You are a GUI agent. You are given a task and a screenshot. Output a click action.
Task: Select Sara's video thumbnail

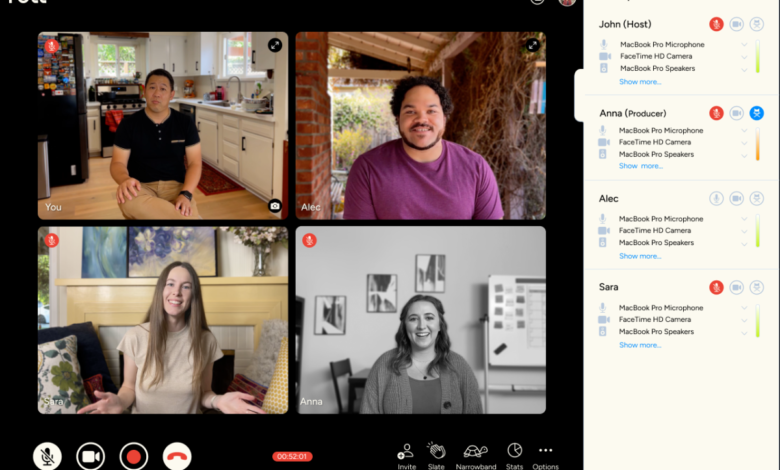[x=163, y=320]
